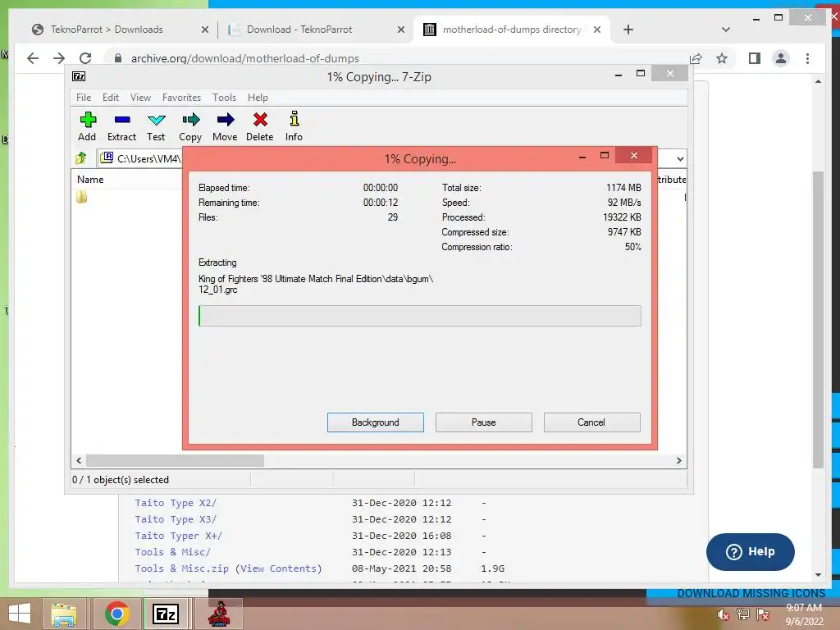Select motherload-of-dumps directory tab

click(x=512, y=30)
